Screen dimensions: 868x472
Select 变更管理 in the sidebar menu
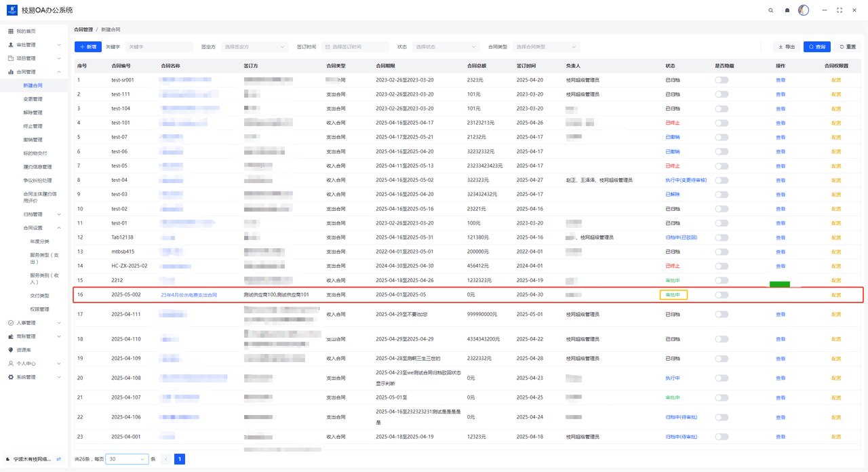click(x=33, y=99)
